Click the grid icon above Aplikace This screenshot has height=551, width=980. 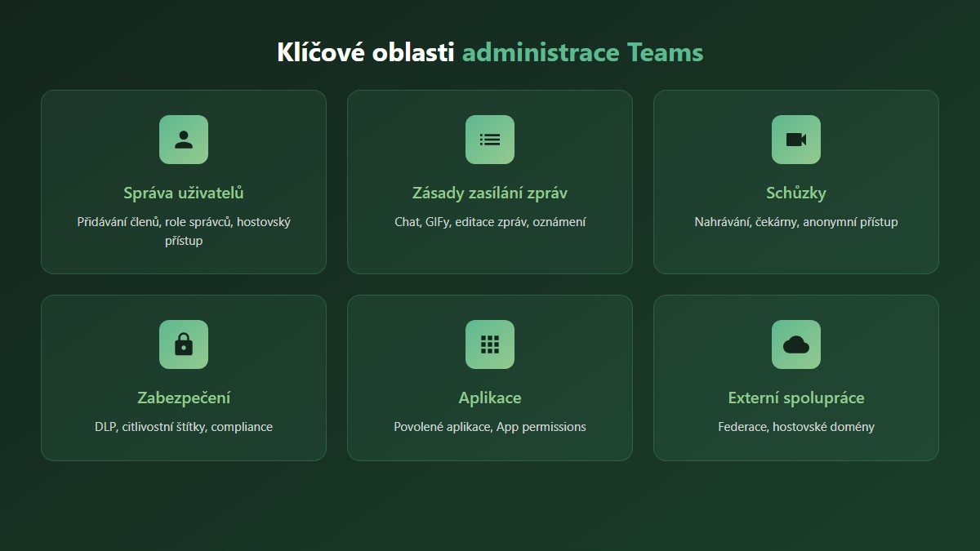point(490,344)
